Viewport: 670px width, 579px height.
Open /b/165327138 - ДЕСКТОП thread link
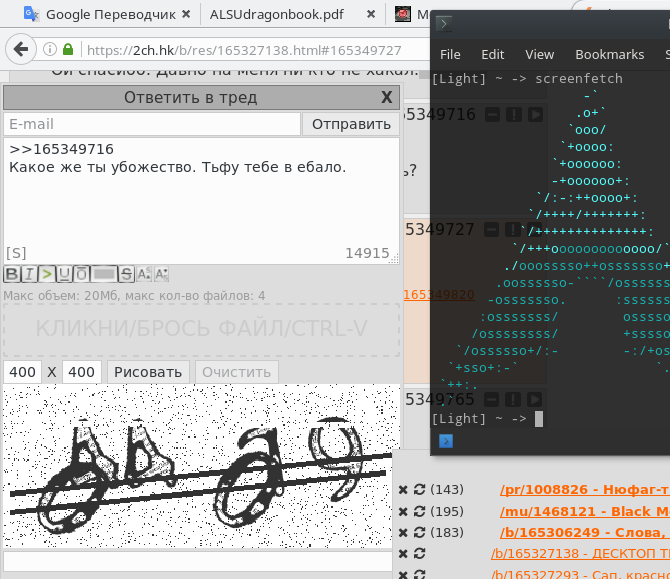[x=580, y=554]
